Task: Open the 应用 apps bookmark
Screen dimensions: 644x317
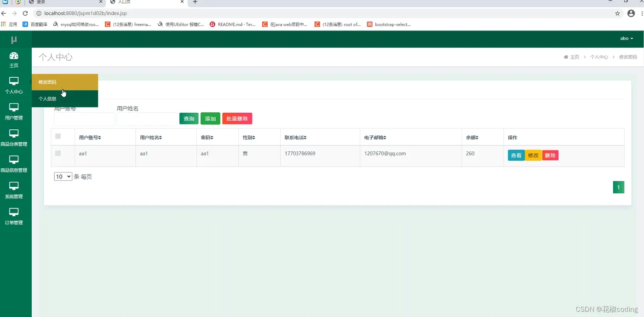Action: pos(9,24)
